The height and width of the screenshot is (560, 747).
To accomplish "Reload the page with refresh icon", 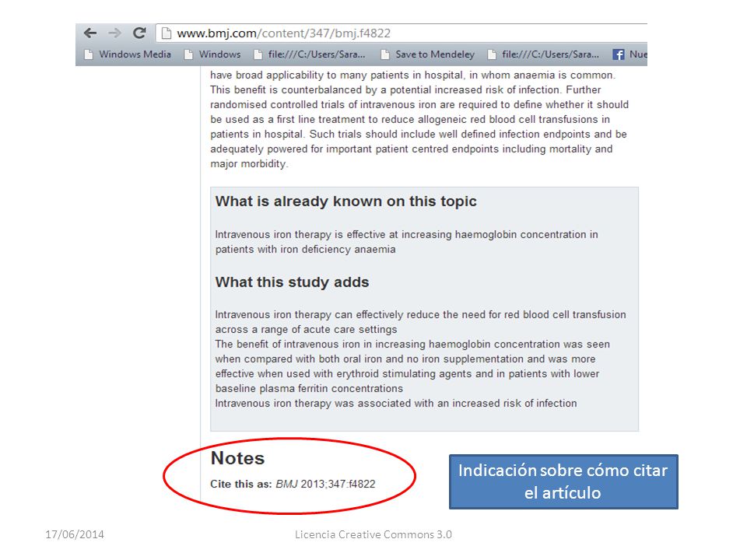I will pyautogui.click(x=139, y=33).
